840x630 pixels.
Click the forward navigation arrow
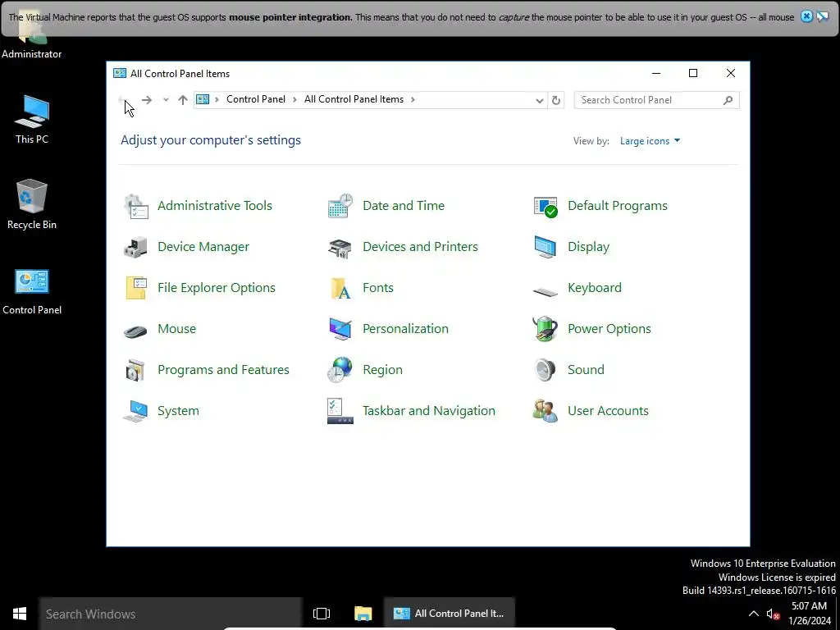[147, 100]
